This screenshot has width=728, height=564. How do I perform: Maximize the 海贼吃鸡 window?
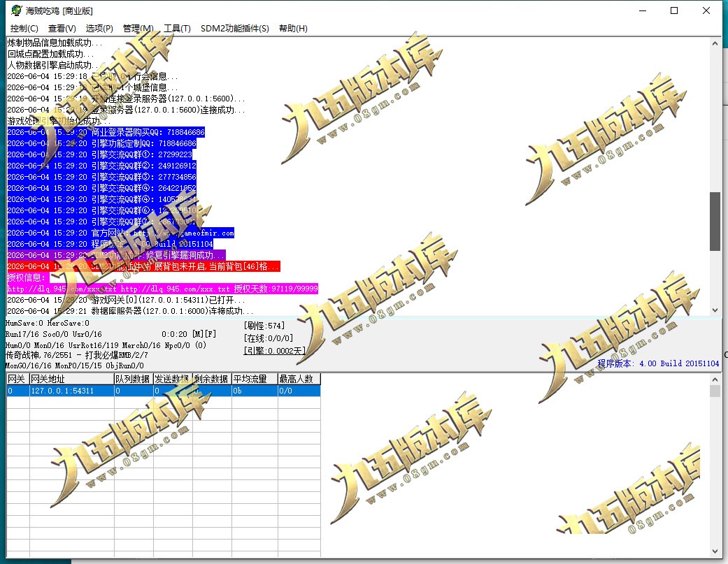(x=674, y=10)
